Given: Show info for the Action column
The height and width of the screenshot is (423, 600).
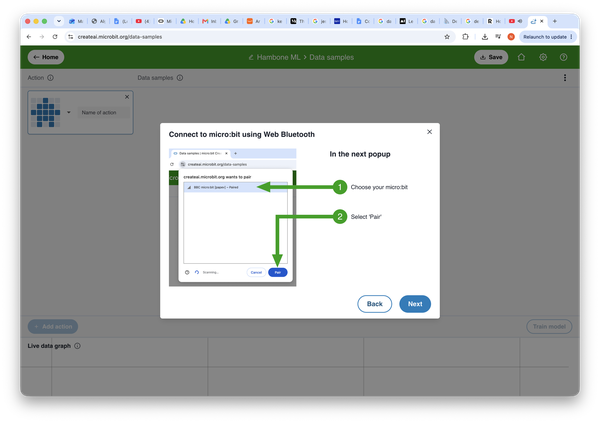Looking at the screenshot, I should tap(50, 78).
